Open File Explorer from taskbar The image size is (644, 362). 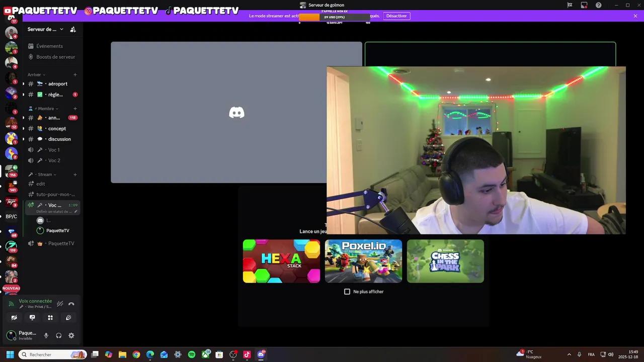pyautogui.click(x=122, y=354)
